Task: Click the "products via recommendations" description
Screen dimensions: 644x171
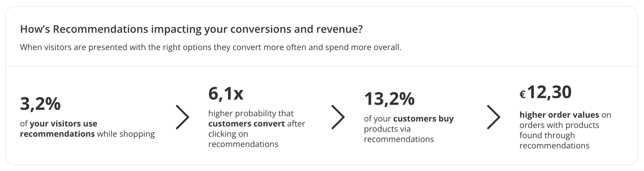Action: (x=399, y=134)
